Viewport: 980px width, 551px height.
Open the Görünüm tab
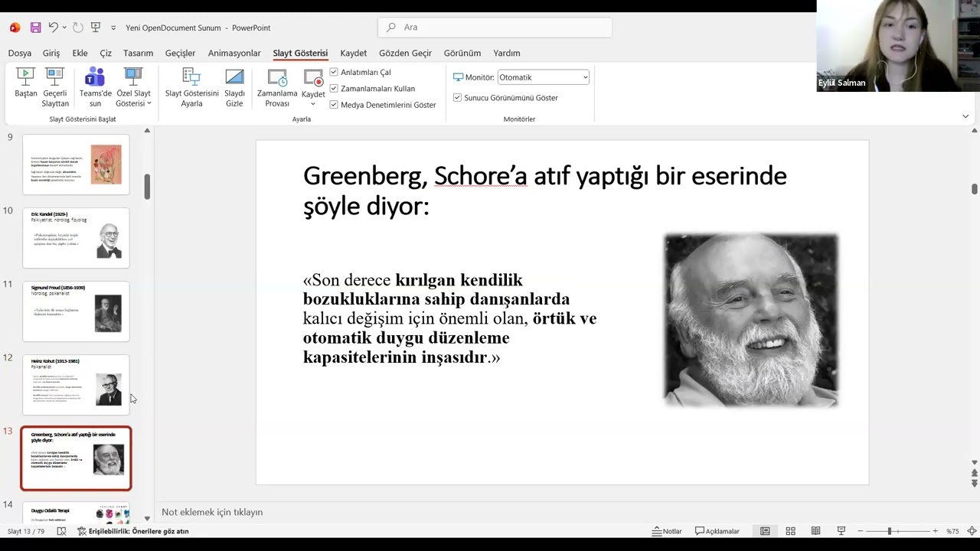tap(462, 53)
